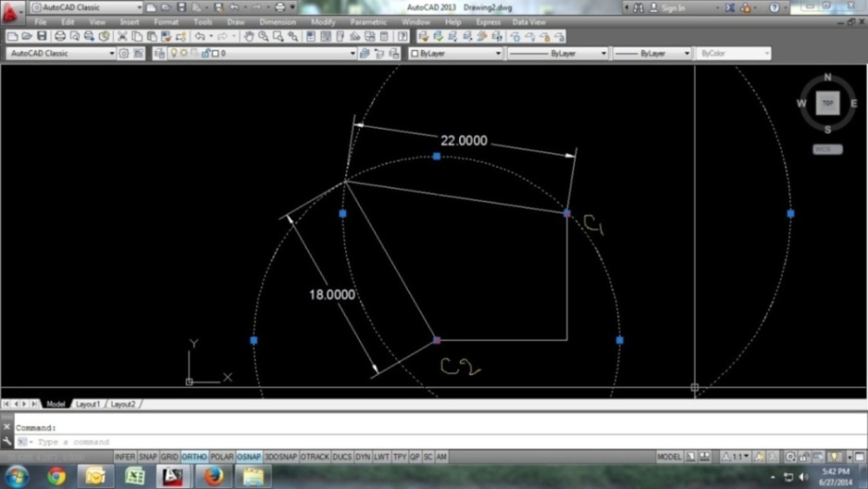Viewport: 868px width, 489px height.
Task: Click the command line wrench customize icon
Action: point(7,442)
